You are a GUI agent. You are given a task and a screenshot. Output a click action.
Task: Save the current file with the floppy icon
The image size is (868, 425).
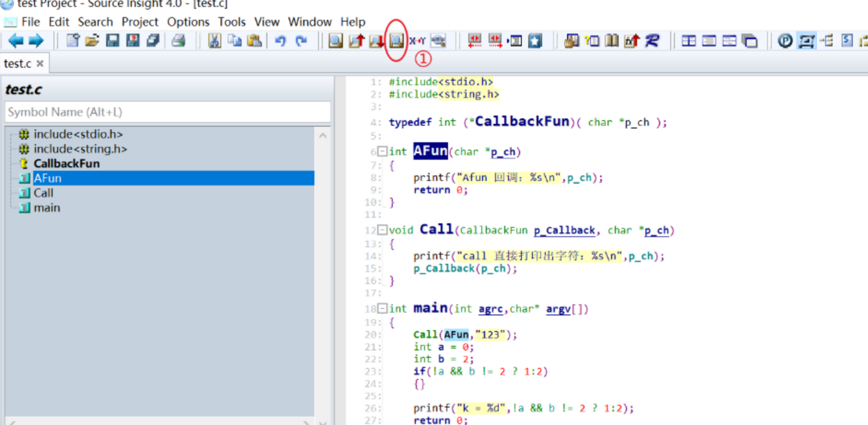(x=112, y=41)
